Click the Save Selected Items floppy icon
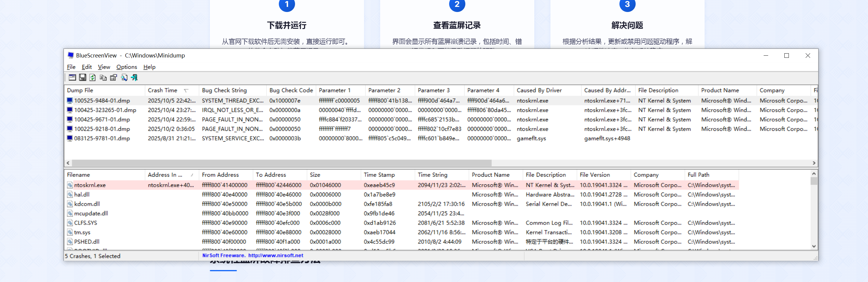This screenshot has height=282, width=868. pos(82,78)
